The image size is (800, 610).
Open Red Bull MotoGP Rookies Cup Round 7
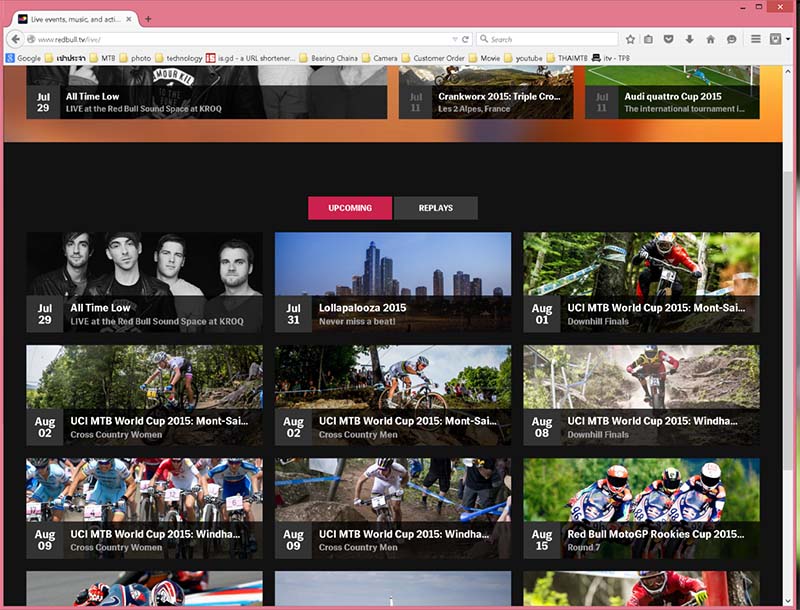click(x=641, y=508)
